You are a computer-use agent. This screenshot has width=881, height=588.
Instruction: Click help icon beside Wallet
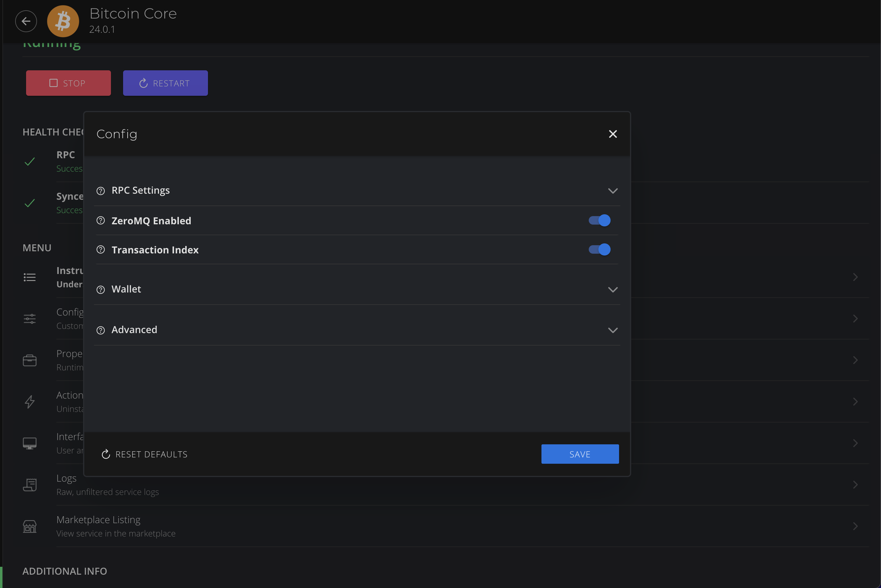coord(101,289)
